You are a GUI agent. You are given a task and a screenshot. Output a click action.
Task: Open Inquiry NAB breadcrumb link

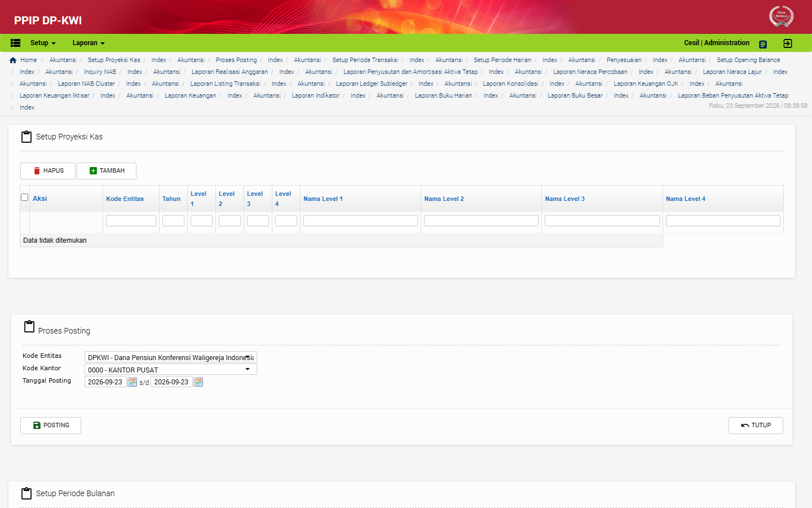pos(100,72)
